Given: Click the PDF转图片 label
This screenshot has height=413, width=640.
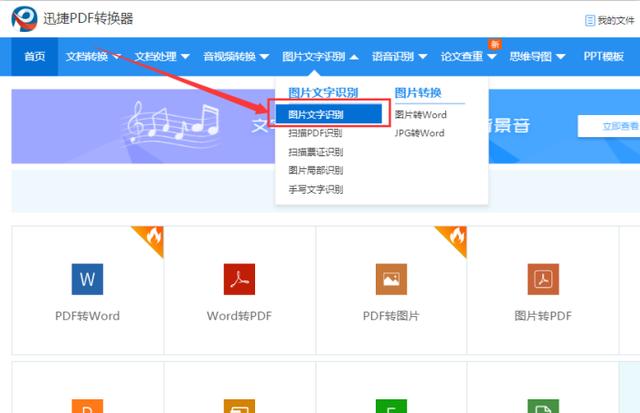Looking at the screenshot, I should pos(391,316).
